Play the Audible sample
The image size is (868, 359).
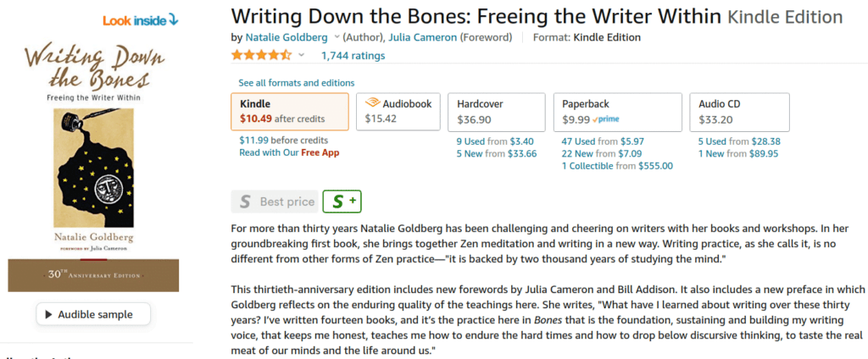point(93,315)
